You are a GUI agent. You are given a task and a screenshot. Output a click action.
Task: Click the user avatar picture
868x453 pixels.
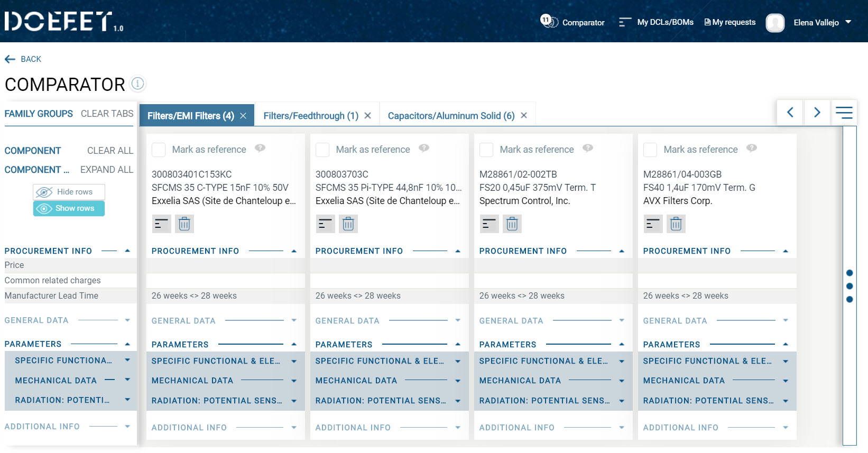coord(775,23)
